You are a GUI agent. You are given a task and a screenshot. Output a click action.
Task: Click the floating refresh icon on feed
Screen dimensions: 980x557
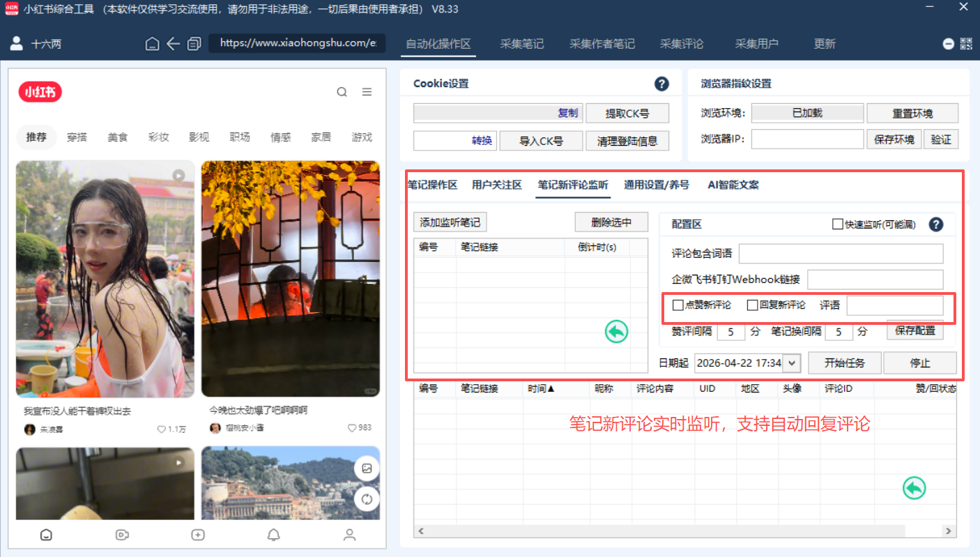367,499
